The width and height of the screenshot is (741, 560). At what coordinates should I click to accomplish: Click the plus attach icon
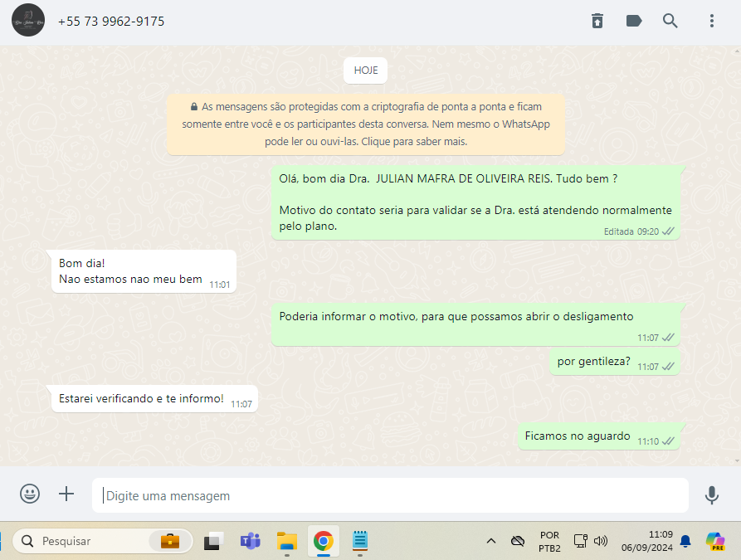pyautogui.click(x=66, y=494)
